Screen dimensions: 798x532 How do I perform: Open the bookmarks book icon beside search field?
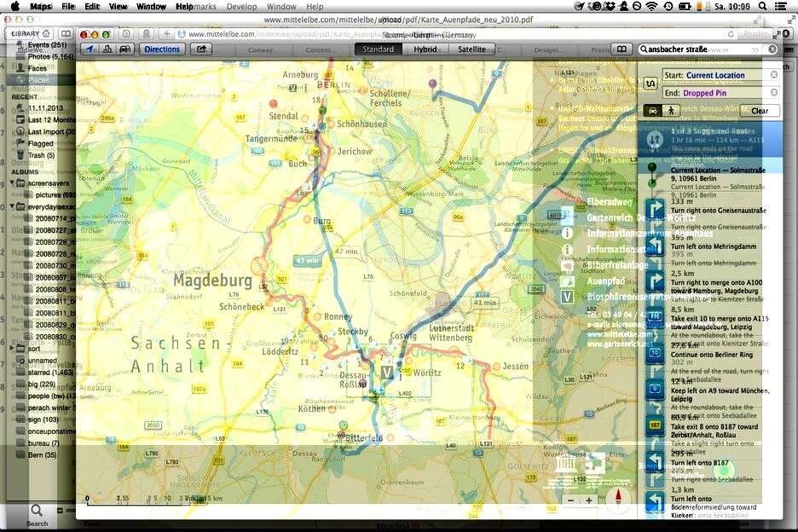pos(622,49)
